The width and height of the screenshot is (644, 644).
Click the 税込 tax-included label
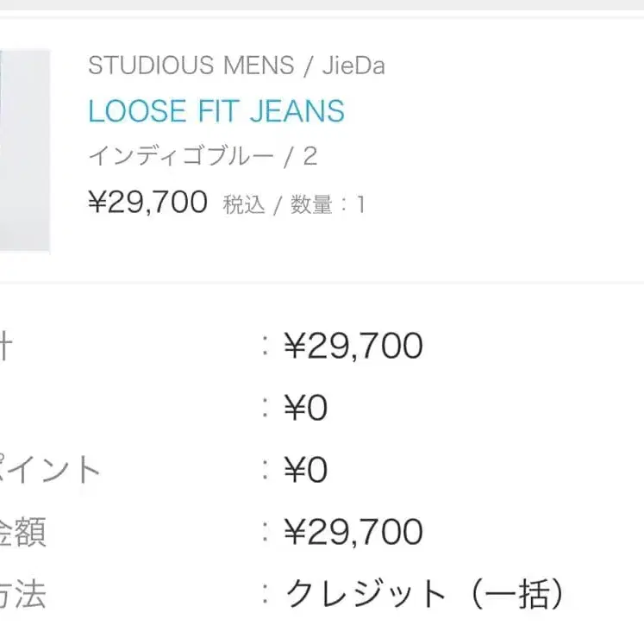244,205
